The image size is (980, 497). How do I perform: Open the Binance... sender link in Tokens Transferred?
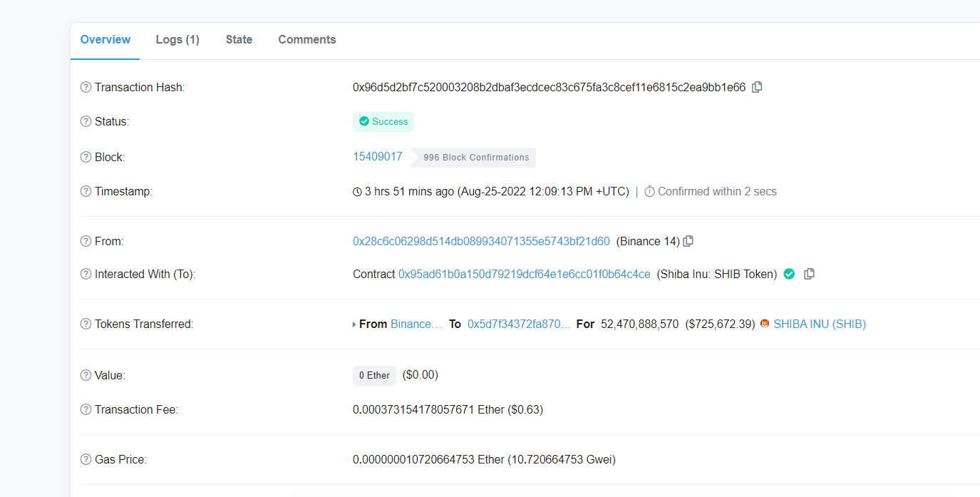coord(416,324)
